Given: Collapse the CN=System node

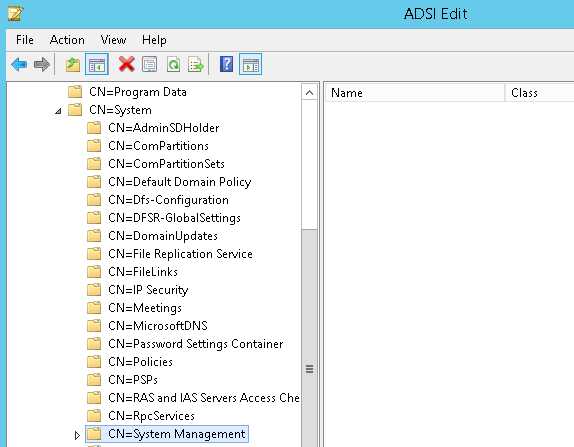Looking at the screenshot, I should click(58, 111).
